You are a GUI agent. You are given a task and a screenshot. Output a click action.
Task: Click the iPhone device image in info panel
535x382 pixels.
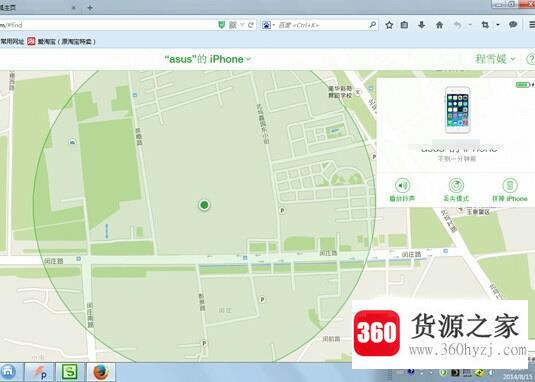coord(458,110)
